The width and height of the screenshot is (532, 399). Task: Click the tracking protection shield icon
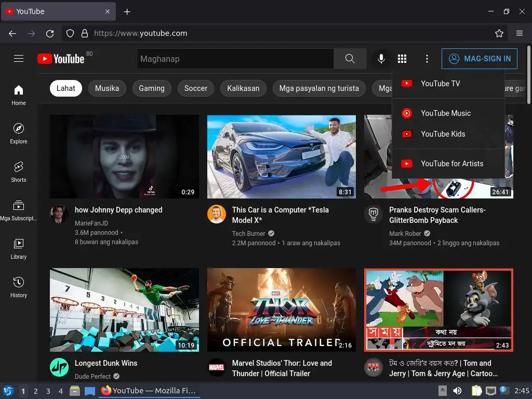tap(70, 33)
